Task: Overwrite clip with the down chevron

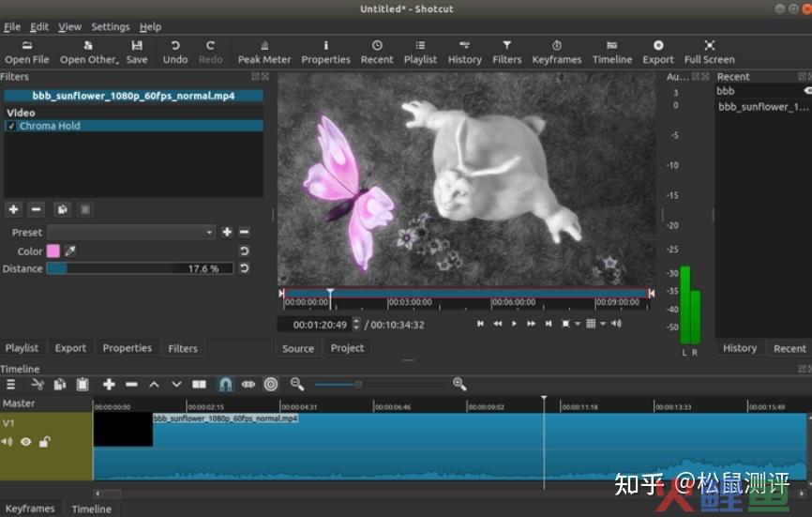Action: pos(176,385)
